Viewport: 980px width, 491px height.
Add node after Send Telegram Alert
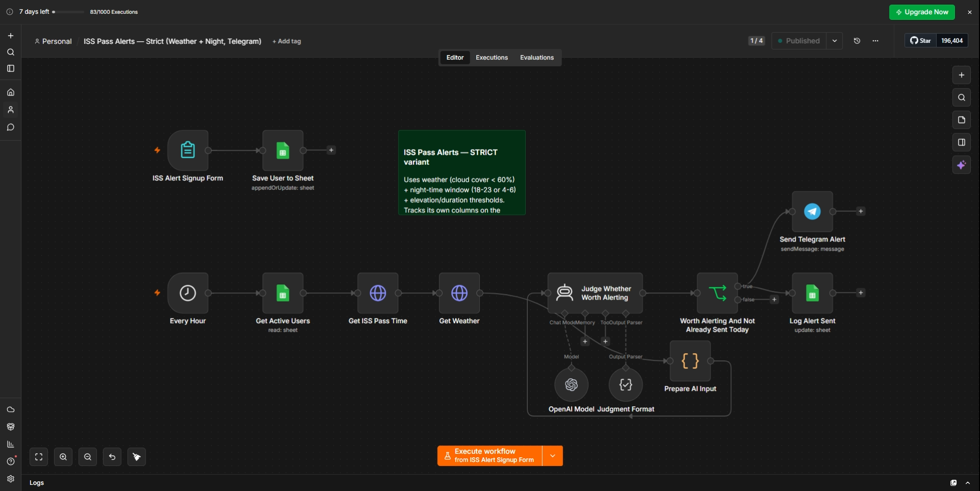(x=861, y=211)
